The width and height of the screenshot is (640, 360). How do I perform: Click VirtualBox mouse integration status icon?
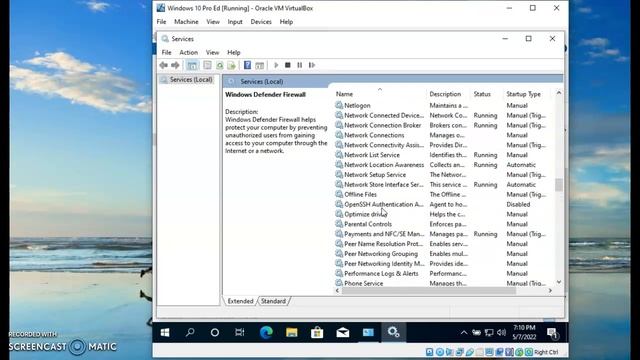519,352
